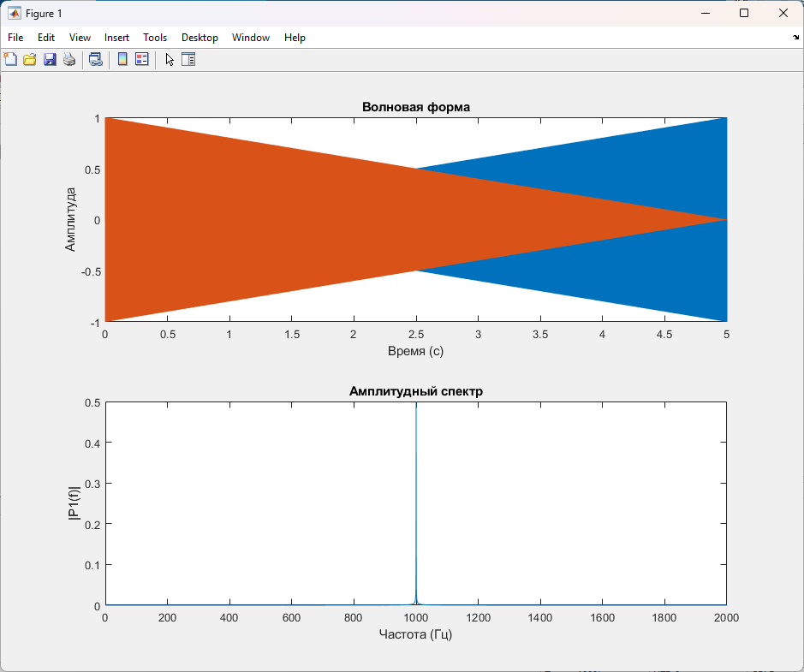Select the title 'Волновая форма'

(x=416, y=107)
